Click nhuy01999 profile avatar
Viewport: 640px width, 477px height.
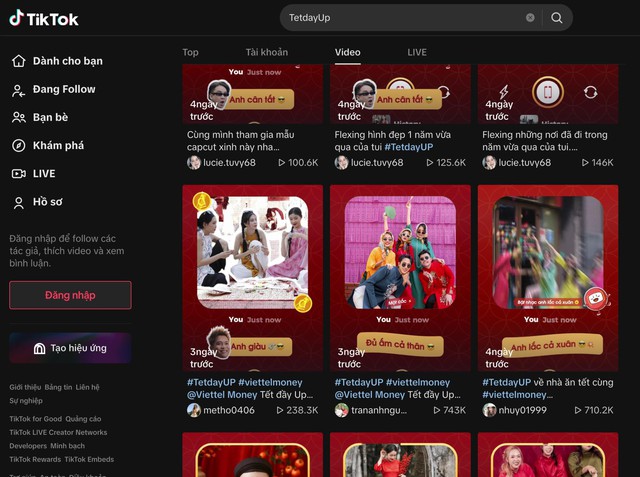tap(489, 410)
